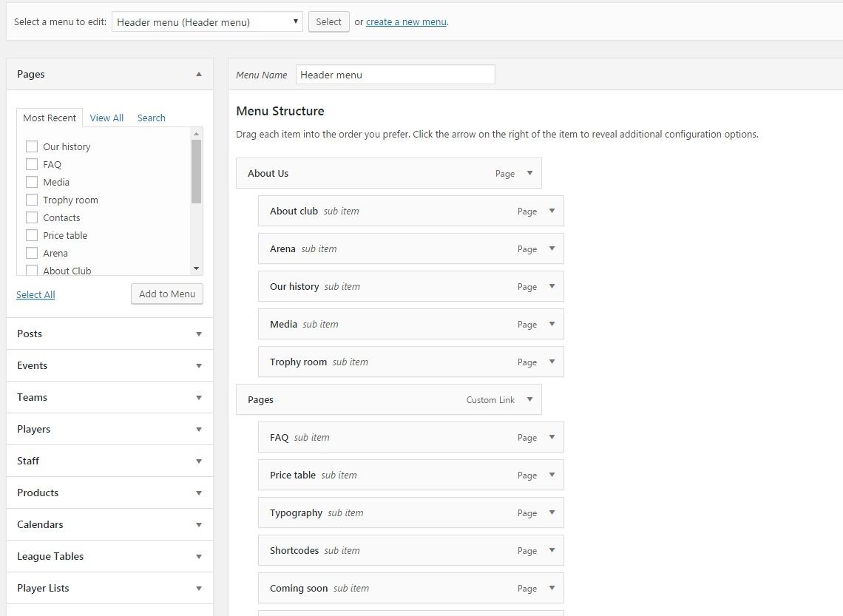Viewport: 843px width, 616px height.
Task: Tick the Trophy room checkbox
Action: click(32, 200)
